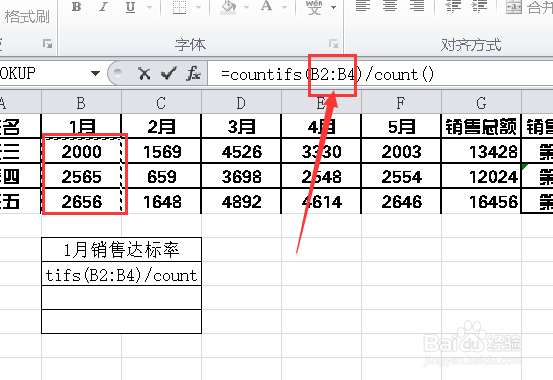This screenshot has width=553, height=380.
Task: Toggle Bold formatting
Action: point(77,7)
